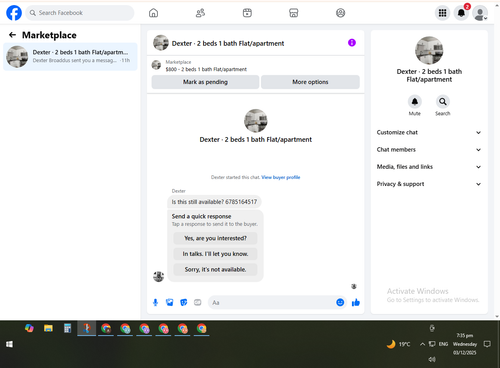Send 'Sorry, it's not available.' response
Image resolution: width=500 pixels, height=368 pixels.
click(x=215, y=269)
